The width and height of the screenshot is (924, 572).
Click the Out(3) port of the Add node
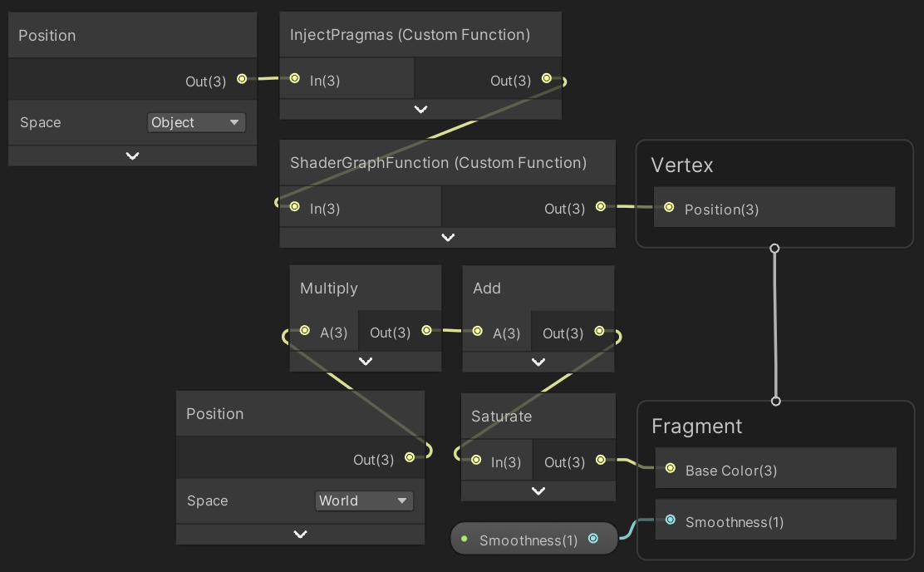click(x=598, y=331)
